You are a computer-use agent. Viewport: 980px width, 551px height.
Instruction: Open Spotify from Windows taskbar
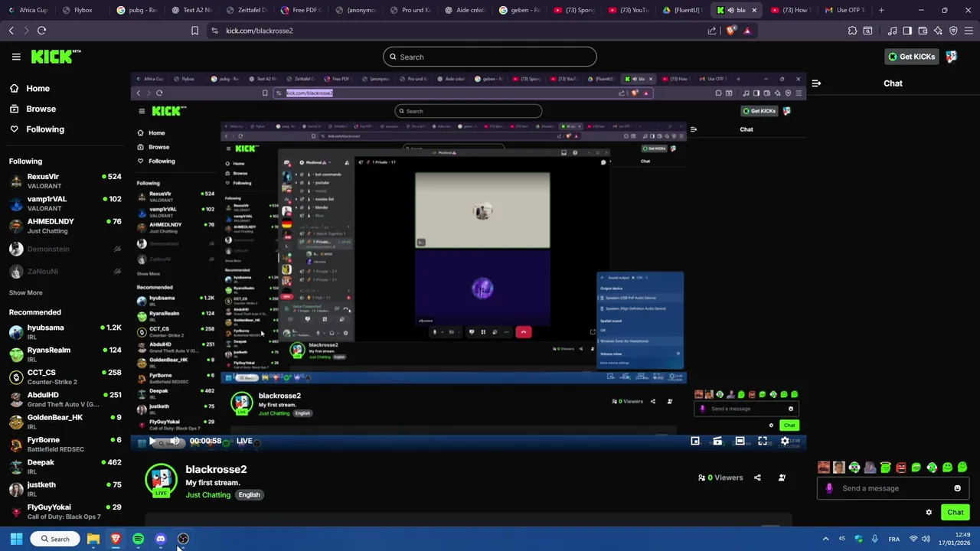coord(138,539)
